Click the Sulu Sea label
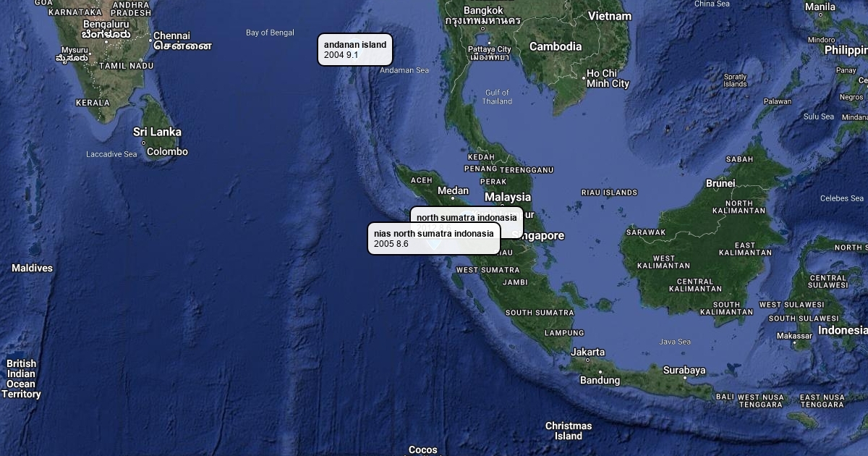This screenshot has width=868, height=456. point(819,116)
